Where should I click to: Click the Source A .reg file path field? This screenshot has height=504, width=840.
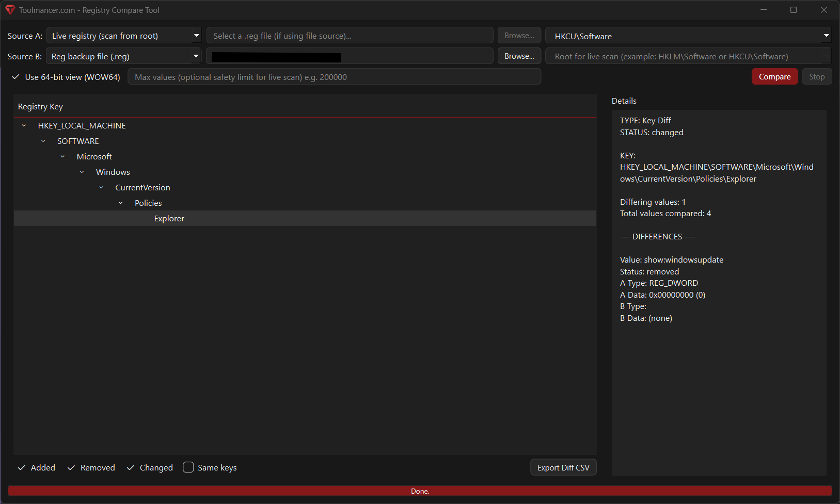click(x=350, y=36)
